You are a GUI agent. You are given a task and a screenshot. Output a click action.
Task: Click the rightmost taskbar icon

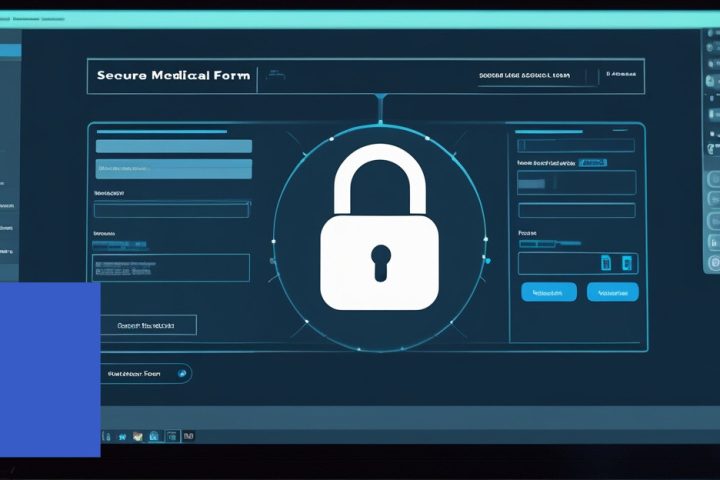189,436
